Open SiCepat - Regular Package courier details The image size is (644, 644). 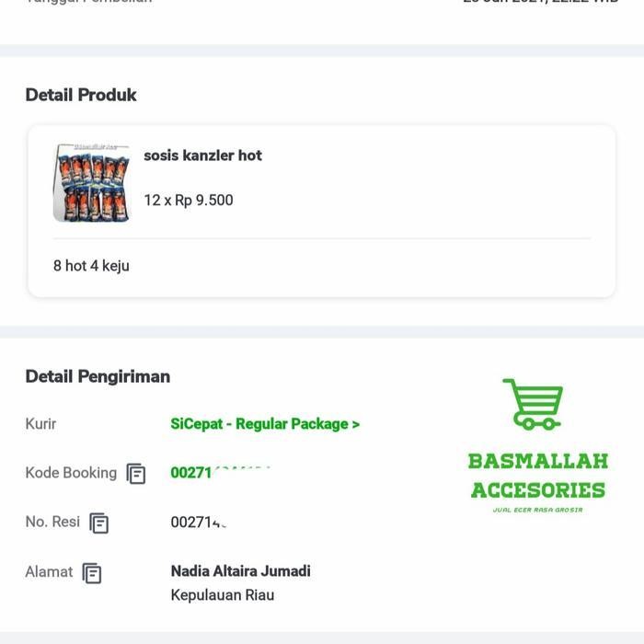tap(265, 424)
